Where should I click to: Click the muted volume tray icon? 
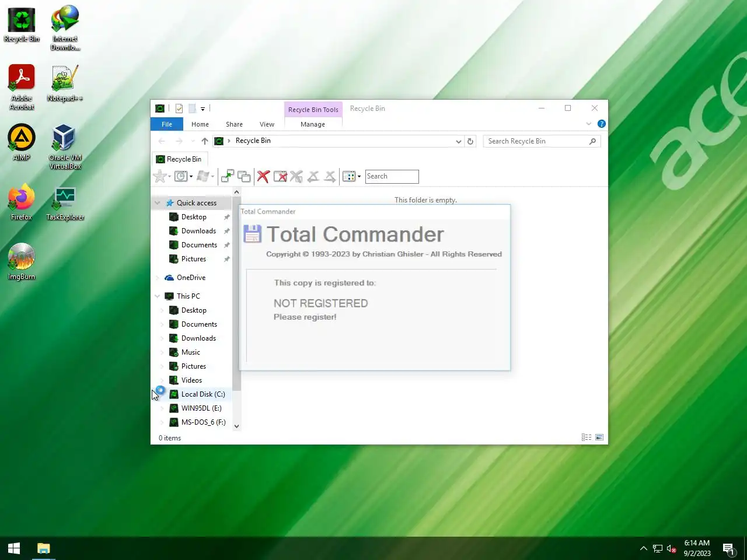point(671,548)
